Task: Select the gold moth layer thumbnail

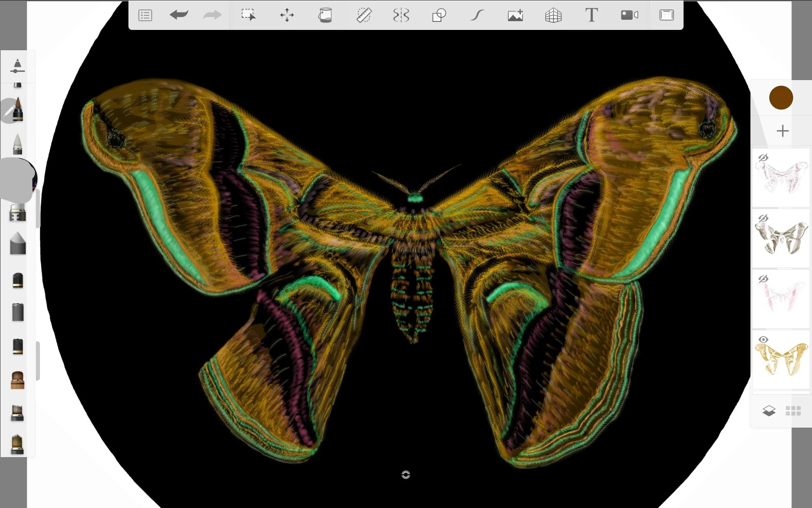Action: (x=781, y=359)
